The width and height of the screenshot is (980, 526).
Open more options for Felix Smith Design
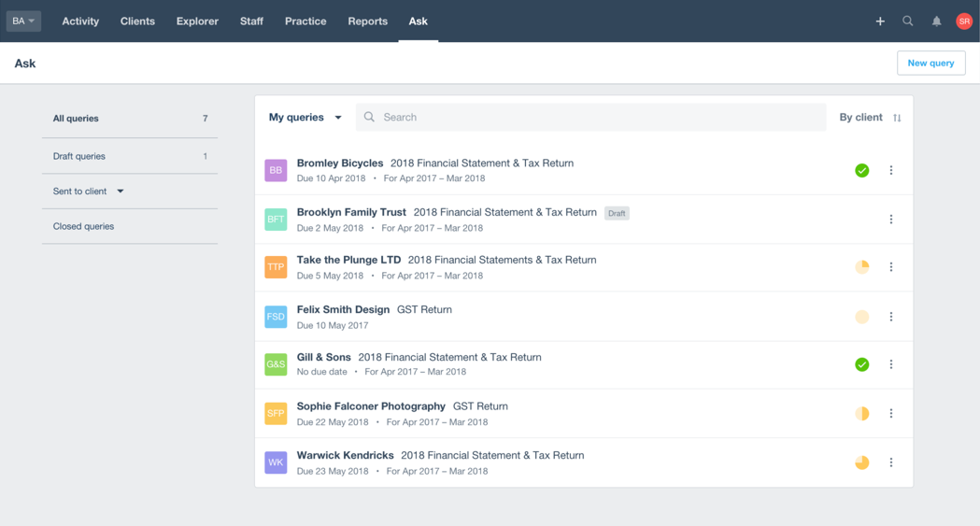tap(891, 317)
